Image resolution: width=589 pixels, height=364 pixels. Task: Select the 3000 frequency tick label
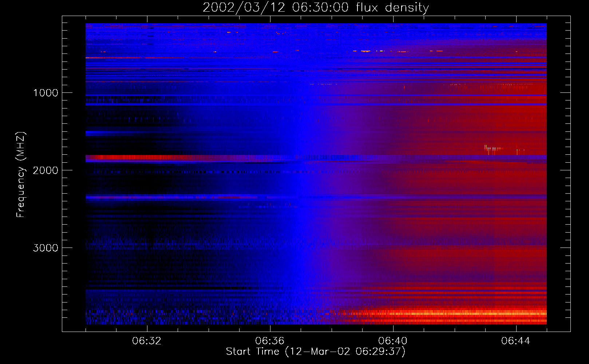tap(46, 248)
